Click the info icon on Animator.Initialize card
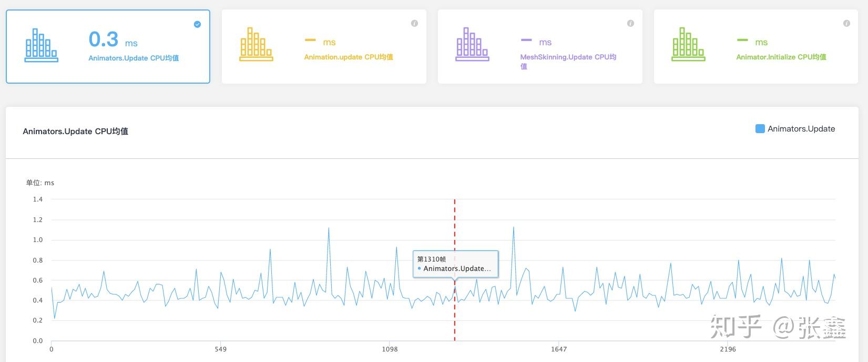Viewport: 868px width, 362px height. pos(846,23)
